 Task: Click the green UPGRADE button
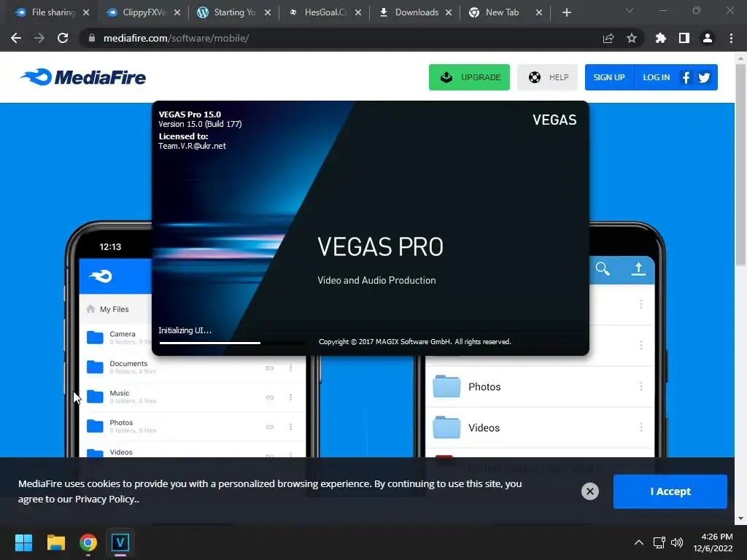tap(469, 77)
